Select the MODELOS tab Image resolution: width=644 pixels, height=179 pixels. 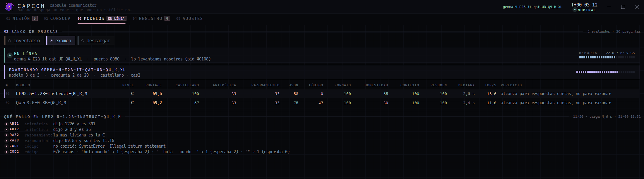[x=102, y=18]
